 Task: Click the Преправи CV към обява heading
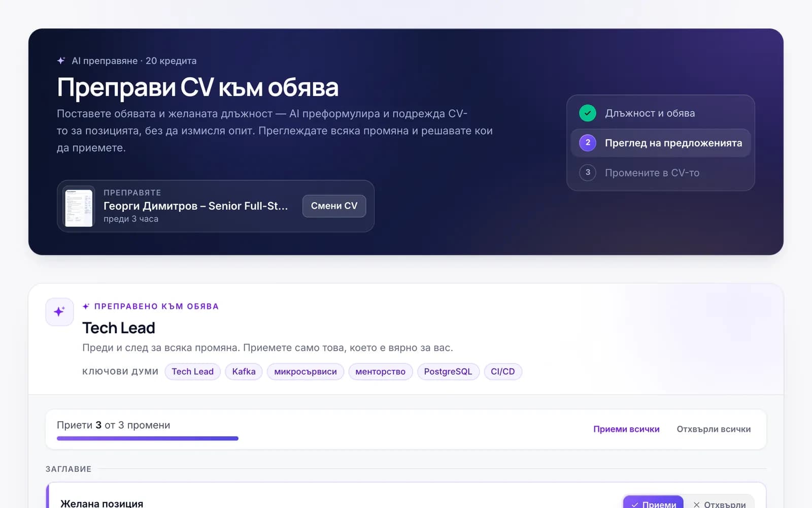[197, 87]
